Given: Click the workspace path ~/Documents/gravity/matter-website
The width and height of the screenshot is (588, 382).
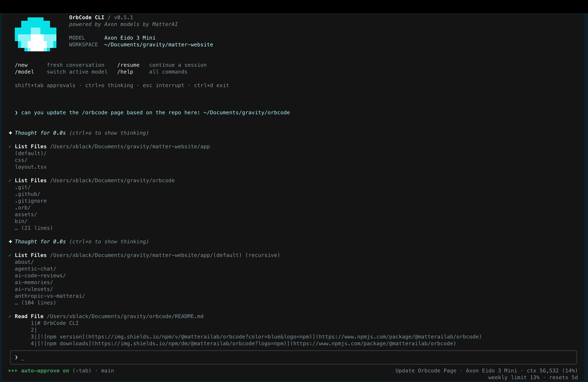Looking at the screenshot, I should pos(159,45).
